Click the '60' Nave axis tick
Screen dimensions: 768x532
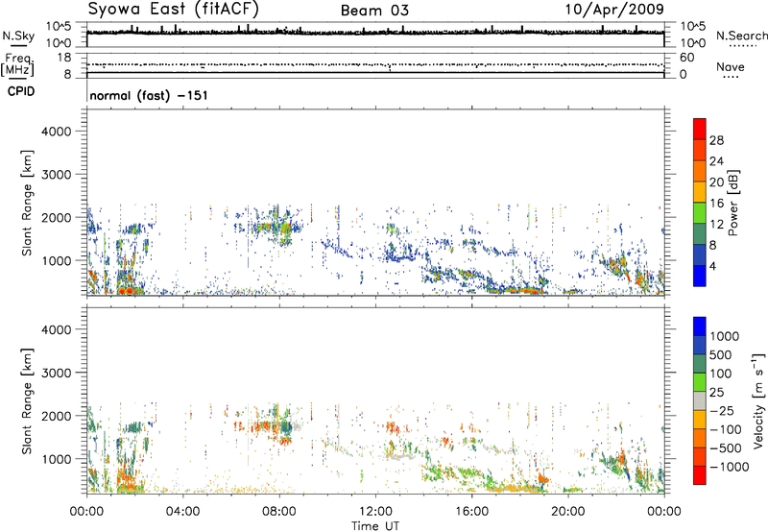click(x=686, y=58)
